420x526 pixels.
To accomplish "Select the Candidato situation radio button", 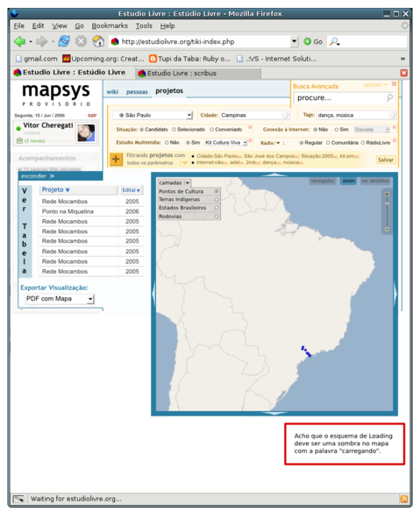I will [x=142, y=130].
